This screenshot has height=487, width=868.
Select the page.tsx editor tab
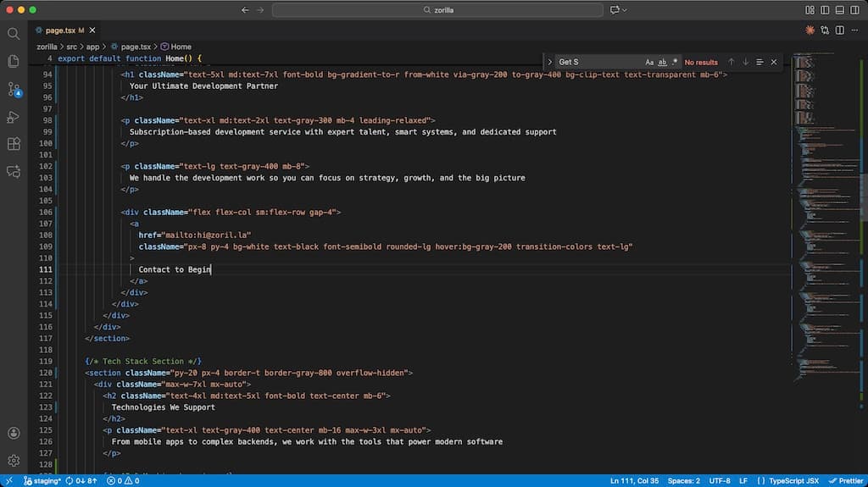61,30
